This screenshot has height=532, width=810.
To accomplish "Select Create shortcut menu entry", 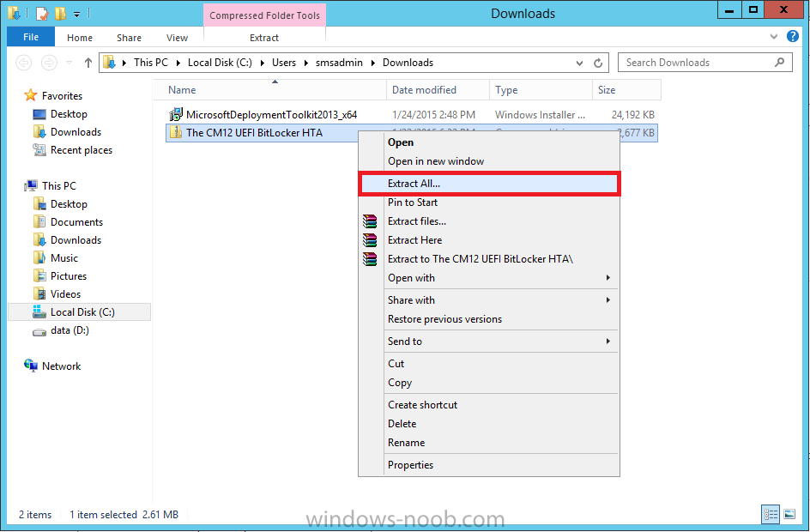I will (489, 405).
